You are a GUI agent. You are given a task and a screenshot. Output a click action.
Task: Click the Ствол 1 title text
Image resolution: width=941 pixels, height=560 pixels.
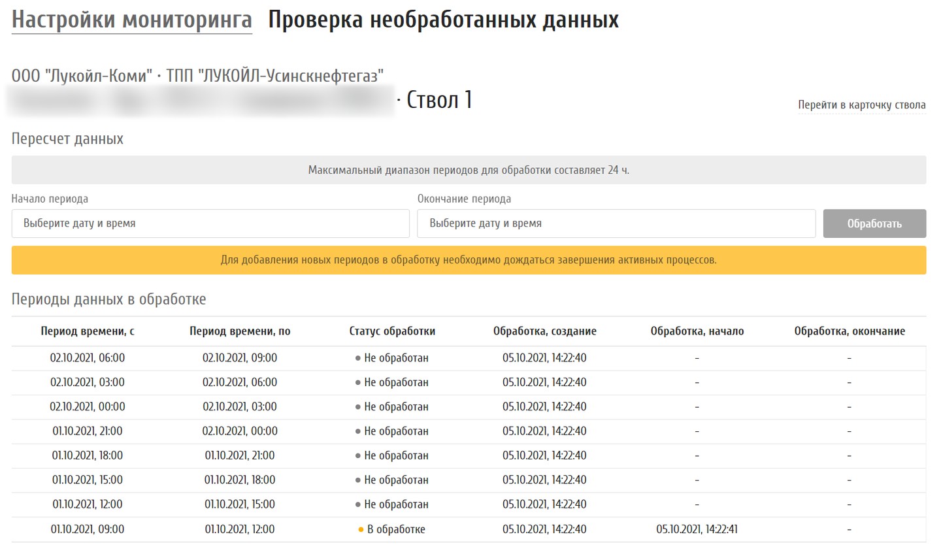tap(439, 100)
